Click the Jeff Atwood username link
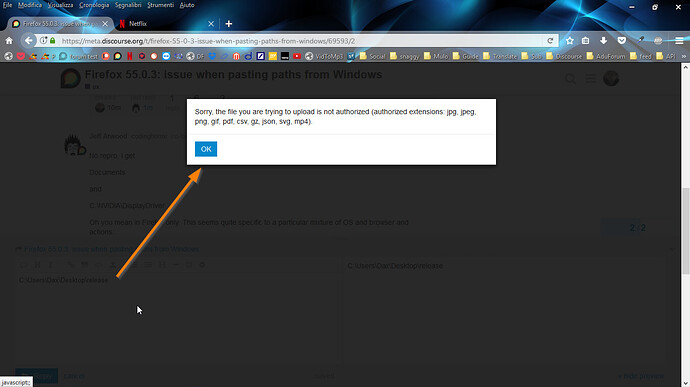The height and width of the screenshot is (387, 690). pyautogui.click(x=108, y=136)
